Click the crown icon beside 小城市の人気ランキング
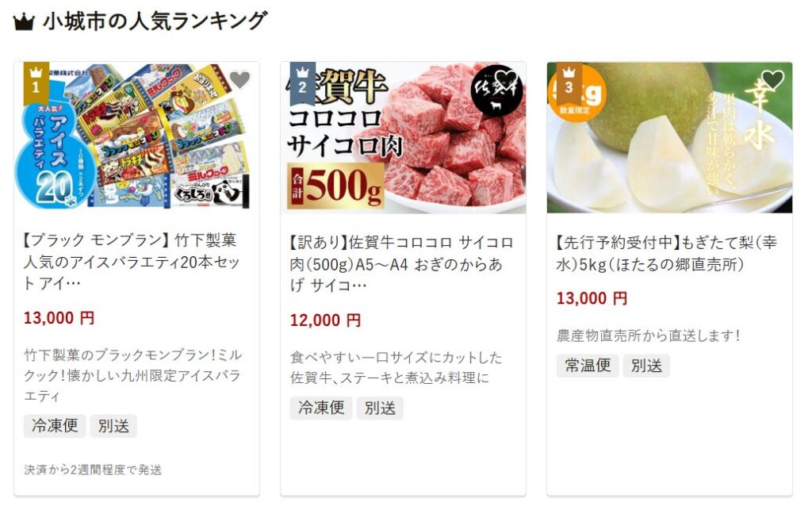The height and width of the screenshot is (510, 812). click(23, 21)
